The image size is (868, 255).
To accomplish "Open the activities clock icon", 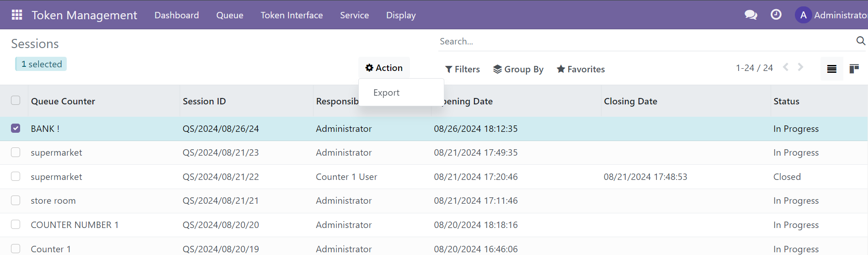I will 776,15.
